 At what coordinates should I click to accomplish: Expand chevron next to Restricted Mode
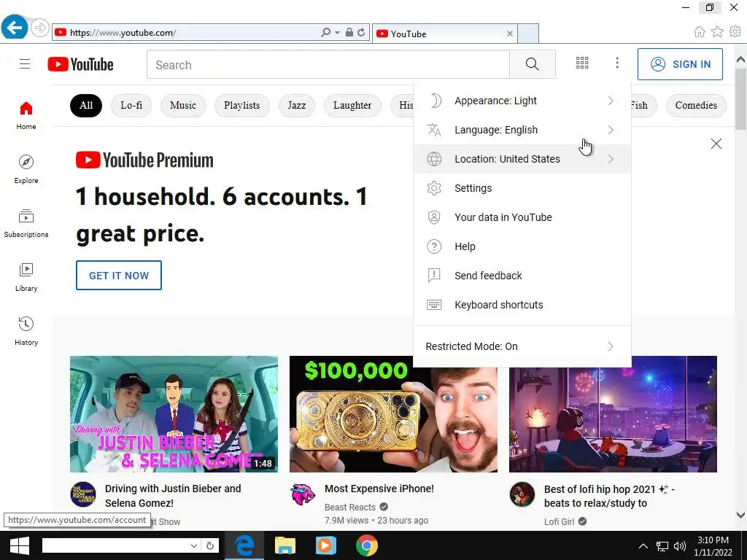pyautogui.click(x=611, y=346)
